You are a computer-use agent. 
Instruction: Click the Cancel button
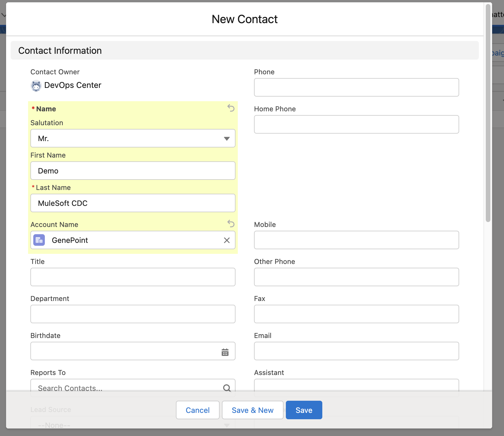coord(198,410)
